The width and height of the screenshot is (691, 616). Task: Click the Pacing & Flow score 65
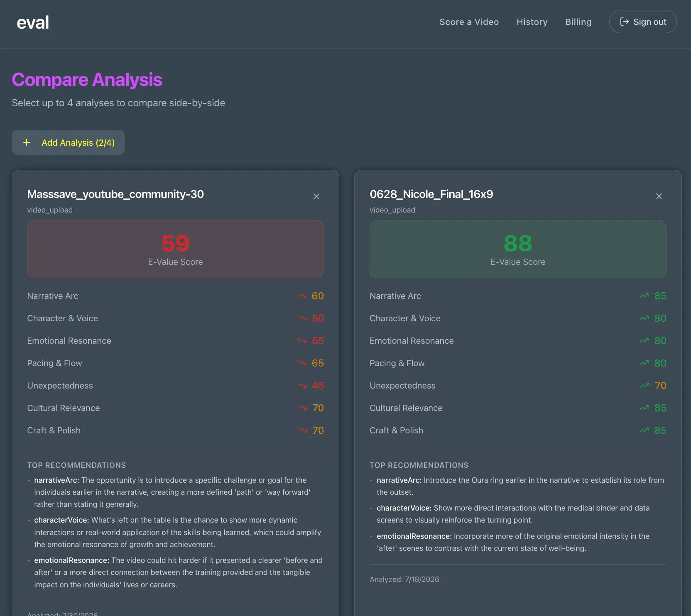pos(318,363)
